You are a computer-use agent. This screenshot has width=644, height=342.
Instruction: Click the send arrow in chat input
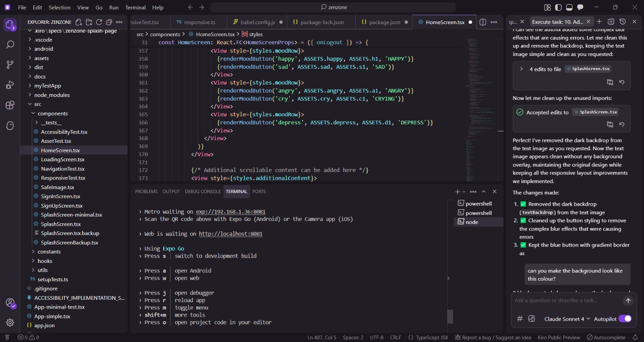click(x=628, y=301)
